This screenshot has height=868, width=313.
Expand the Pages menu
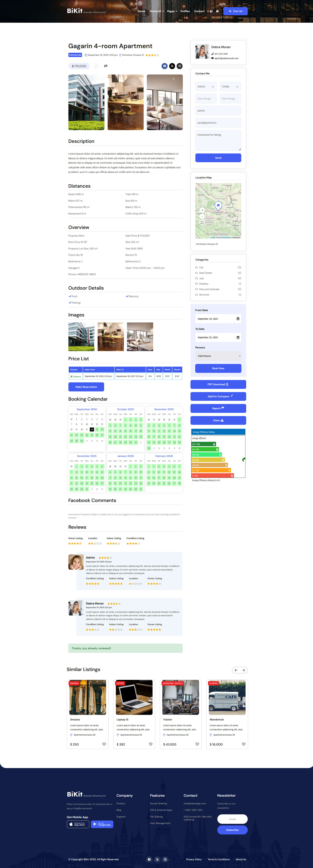click(172, 11)
